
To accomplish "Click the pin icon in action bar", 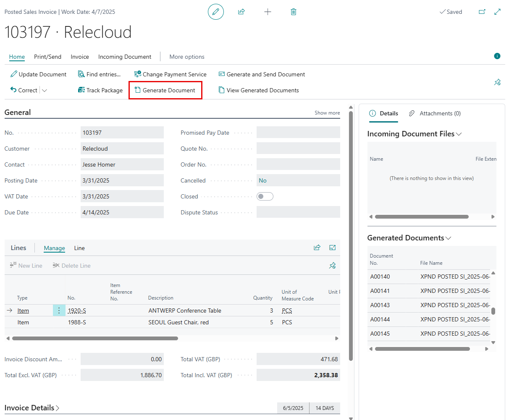I will tap(498, 82).
